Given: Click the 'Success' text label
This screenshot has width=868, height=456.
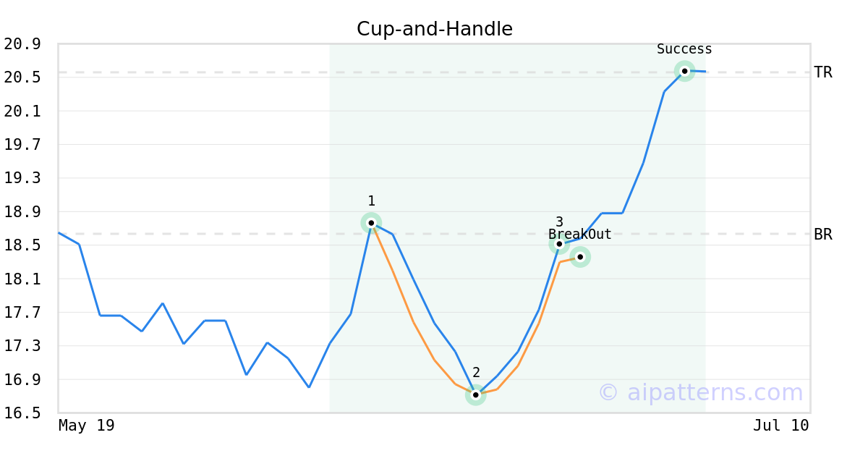Looking at the screenshot, I should pos(684,49).
